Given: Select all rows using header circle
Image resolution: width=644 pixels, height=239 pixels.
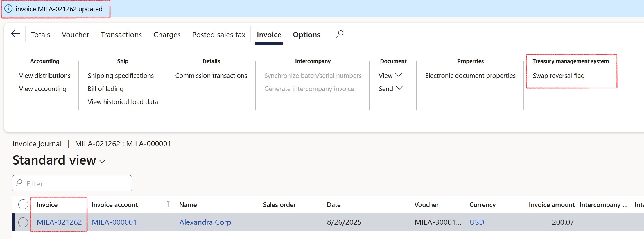Looking at the screenshot, I should click(23, 204).
